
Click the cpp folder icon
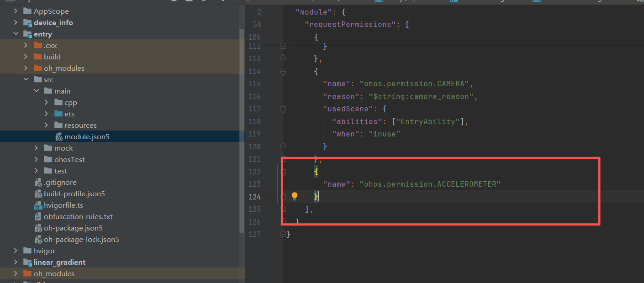[58, 102]
